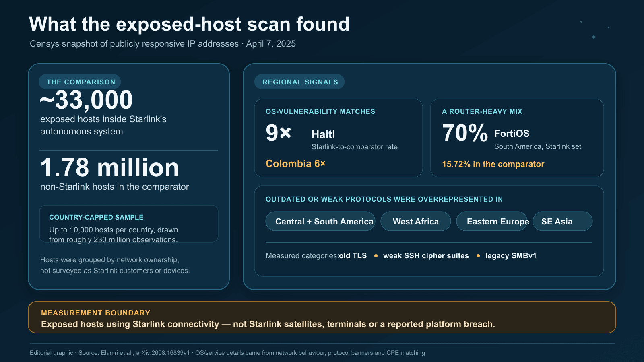The image size is (644, 362).
Task: Select the "SE Asia" chip
Action: tap(563, 221)
